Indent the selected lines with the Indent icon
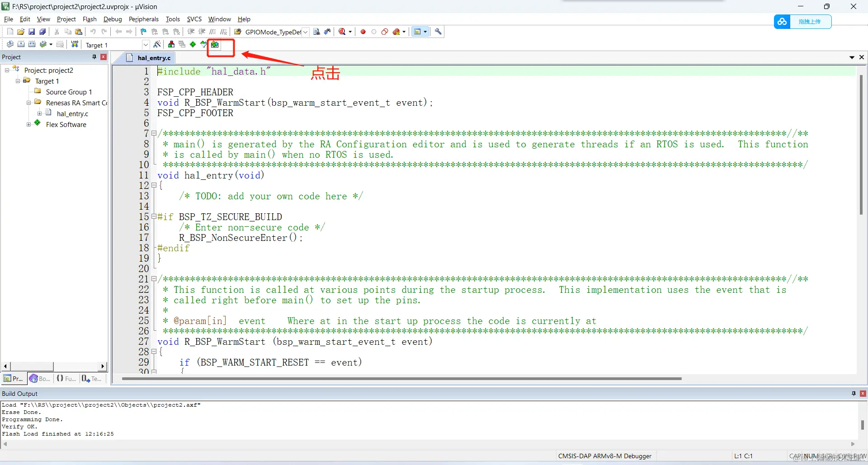 [191, 32]
